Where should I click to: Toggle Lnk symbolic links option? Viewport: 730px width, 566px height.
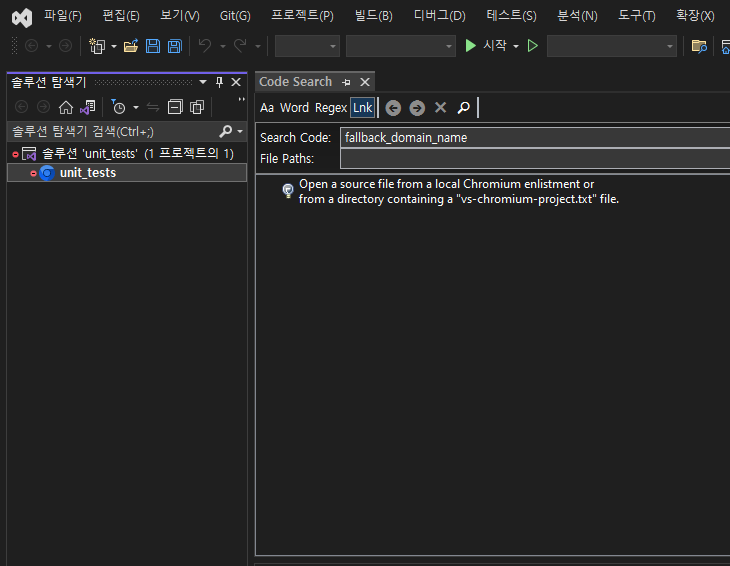click(362, 108)
